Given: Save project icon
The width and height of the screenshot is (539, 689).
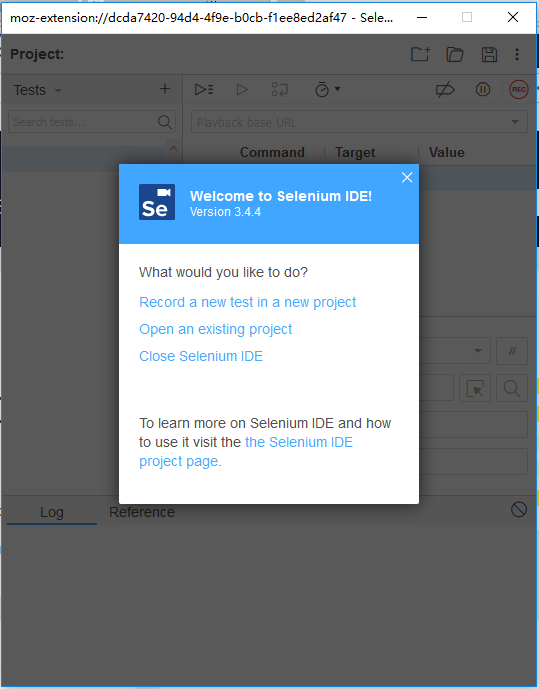Looking at the screenshot, I should click(489, 54).
